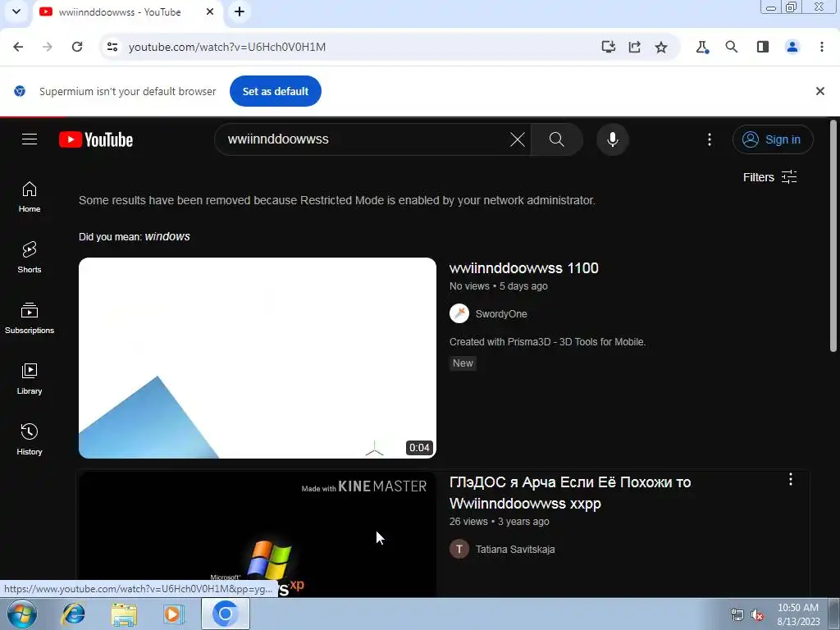Click the suggested 'windows' search link
The height and width of the screenshot is (630, 840).
click(x=167, y=236)
